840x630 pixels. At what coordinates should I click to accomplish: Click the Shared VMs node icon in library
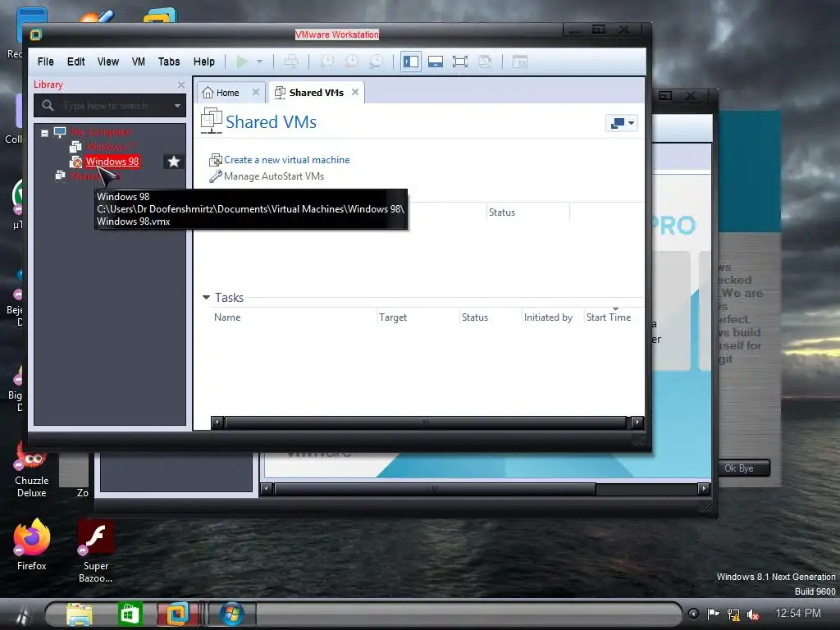[61, 176]
